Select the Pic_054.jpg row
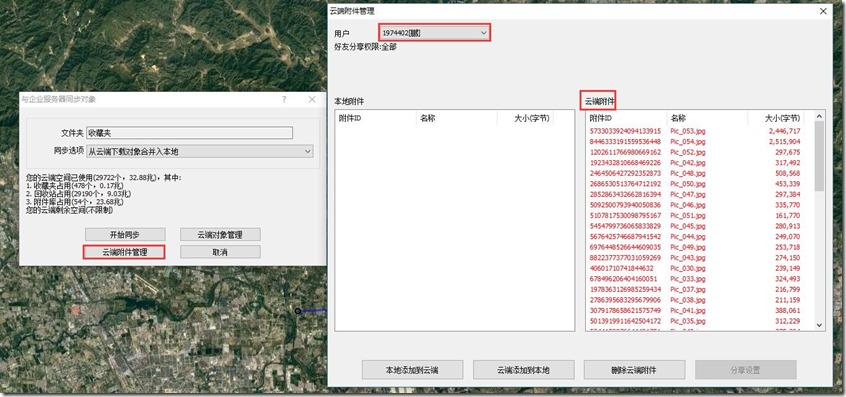The height and width of the screenshot is (397, 846). coord(700,141)
